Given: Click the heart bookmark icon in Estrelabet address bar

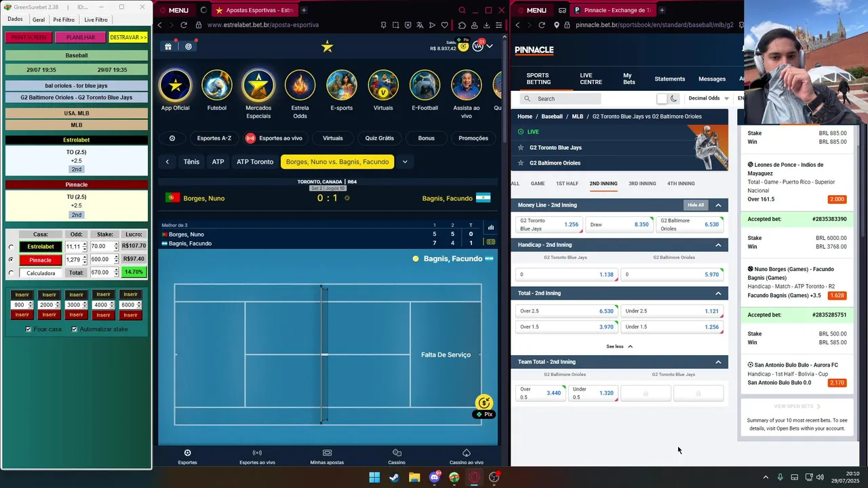Looking at the screenshot, I should [445, 25].
